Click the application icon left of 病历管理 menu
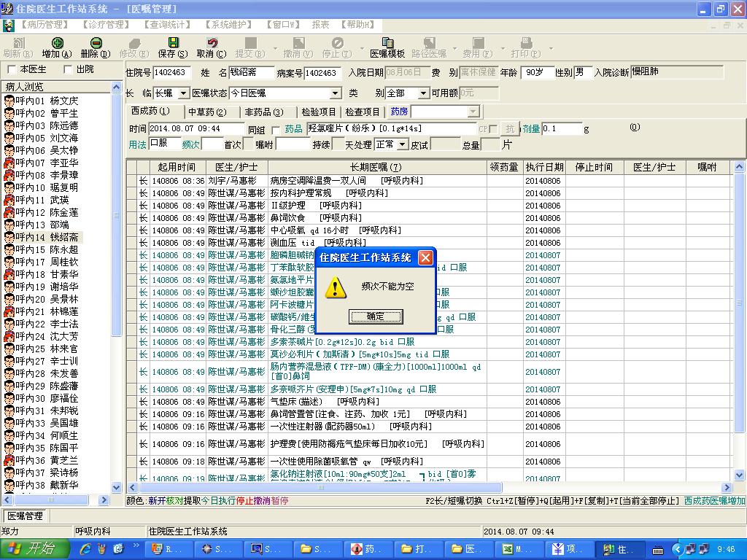Screen dimensions: 747x560 tap(8, 25)
